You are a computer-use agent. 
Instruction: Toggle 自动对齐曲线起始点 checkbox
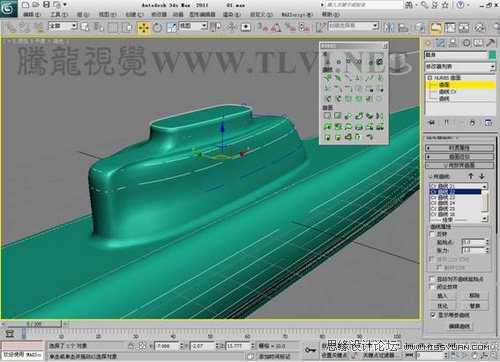432,279
